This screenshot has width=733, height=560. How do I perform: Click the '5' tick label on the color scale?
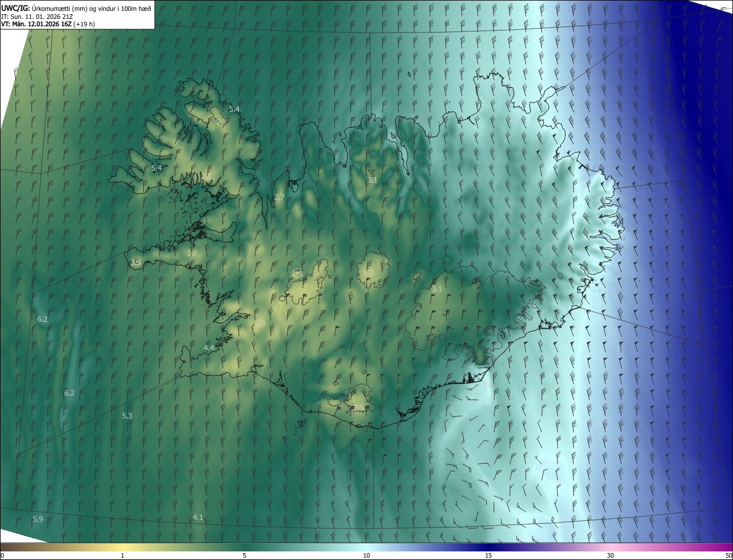245,555
